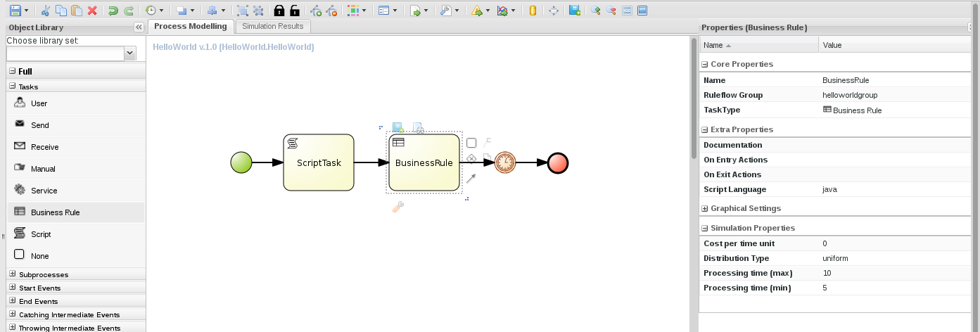The image size is (980, 332).
Task: Select the Business Rule library item
Action: point(76,212)
